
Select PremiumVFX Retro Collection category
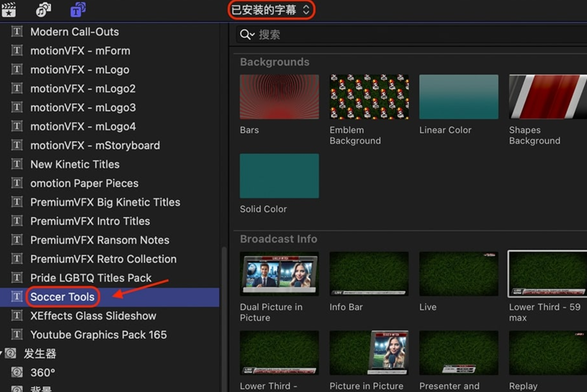[103, 259]
